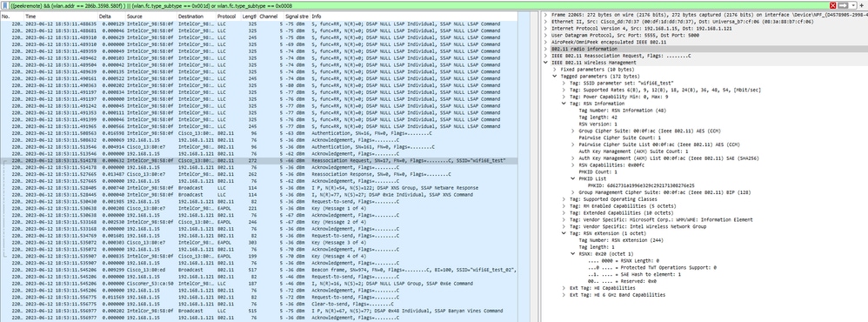
Task: Expand the Group Cipher Suite field
Action: (573, 131)
